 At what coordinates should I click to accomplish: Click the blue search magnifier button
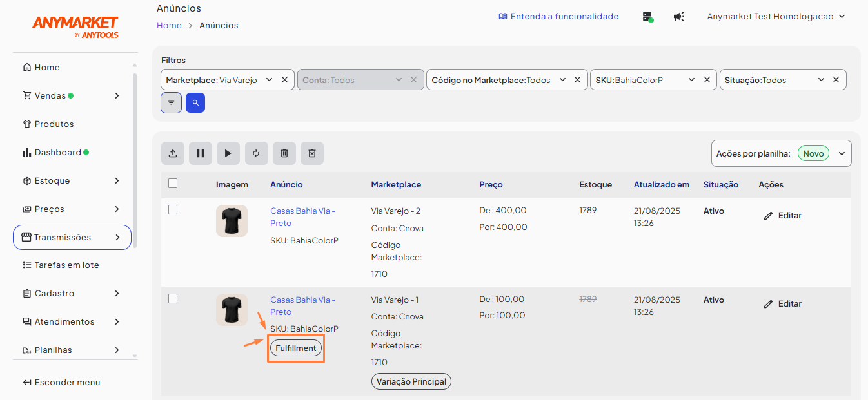click(195, 102)
